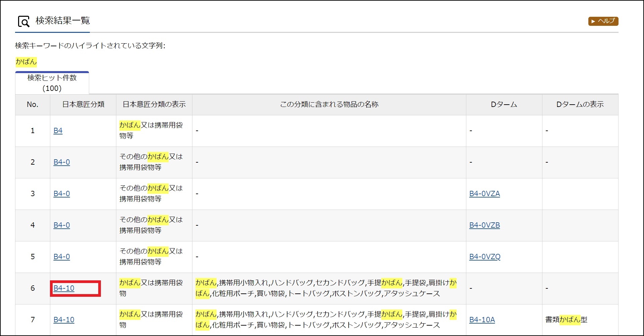The height and width of the screenshot is (336, 644).
Task: Open the B4-0 link in row 3
Action: (62, 194)
